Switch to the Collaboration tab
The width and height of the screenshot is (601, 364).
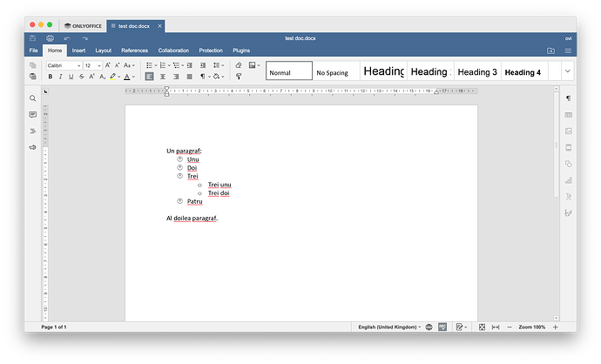point(173,51)
